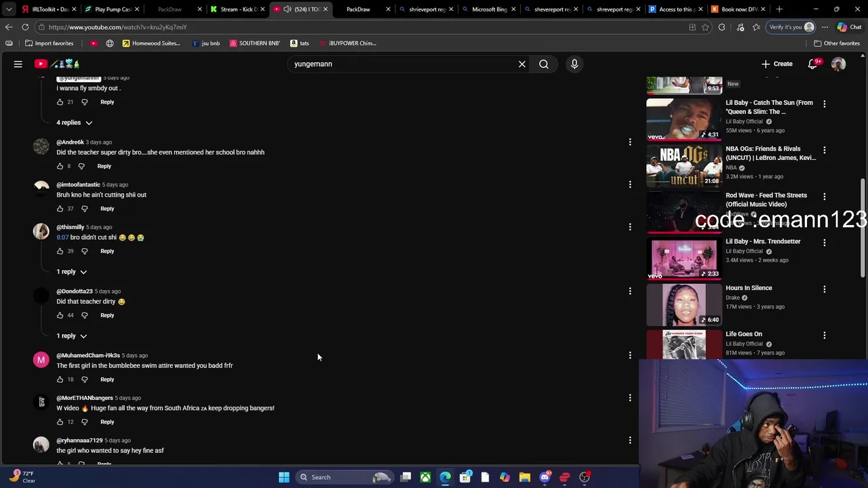Screen dimensions: 868x488
Task: Reload the page with the refresh icon
Action: (x=25, y=27)
